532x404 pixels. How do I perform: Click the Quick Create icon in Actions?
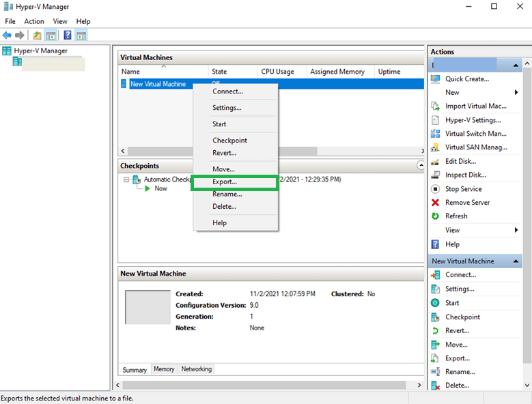coord(435,79)
